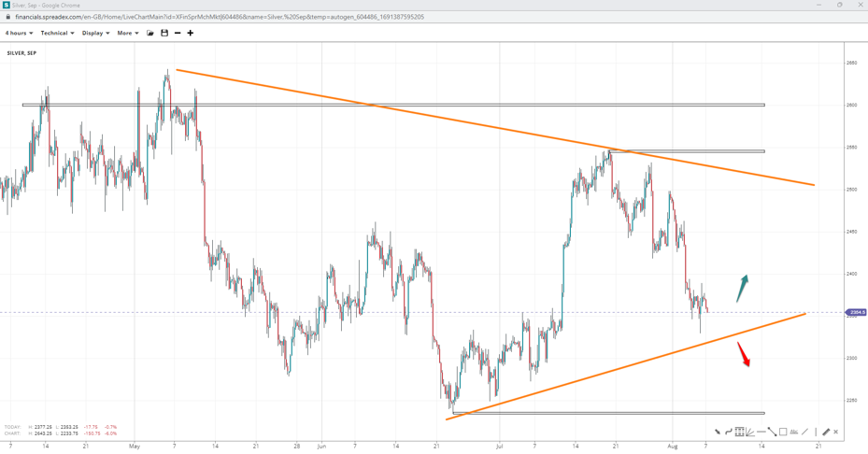
Task: Open the More menu
Action: [128, 33]
